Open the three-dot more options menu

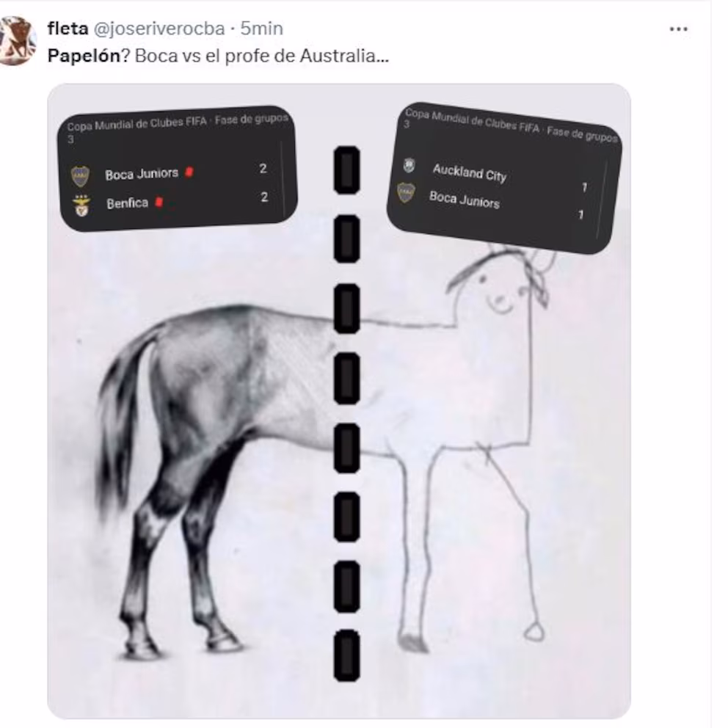[x=678, y=29]
